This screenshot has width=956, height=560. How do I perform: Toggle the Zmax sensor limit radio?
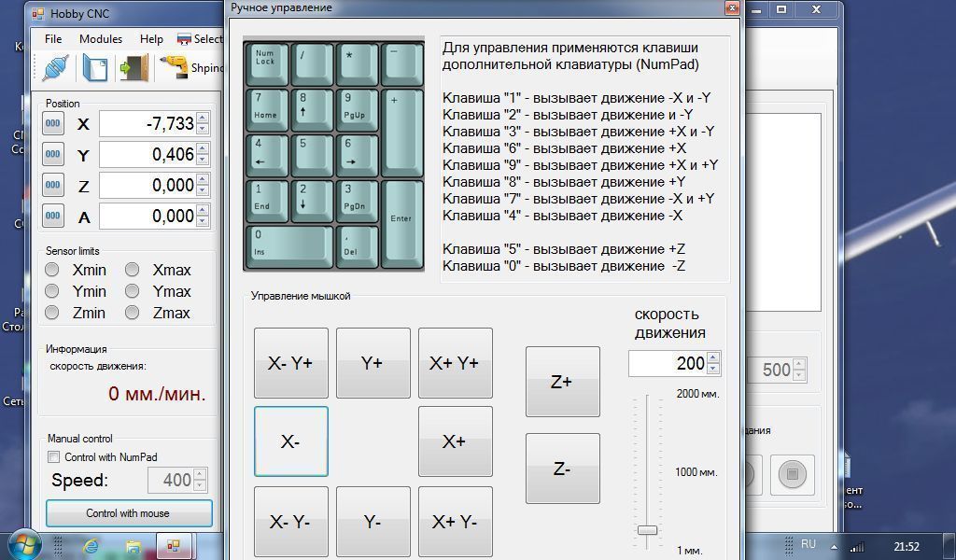coord(133,313)
